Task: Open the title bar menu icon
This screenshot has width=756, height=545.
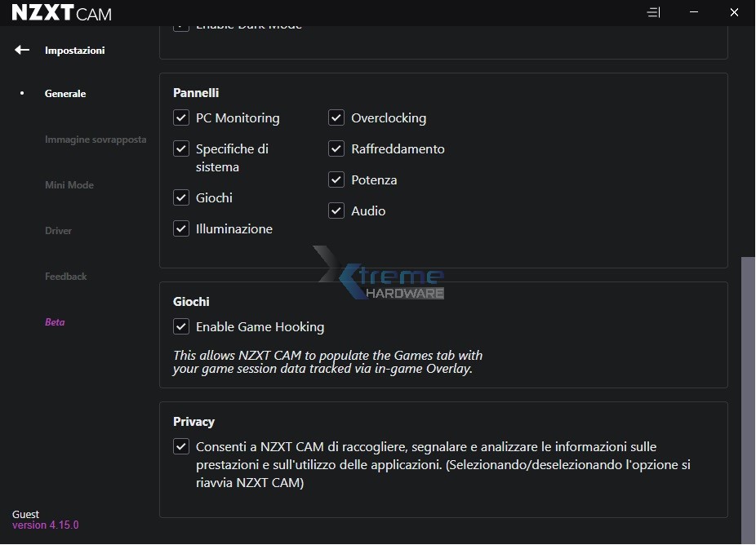Action: (x=653, y=13)
